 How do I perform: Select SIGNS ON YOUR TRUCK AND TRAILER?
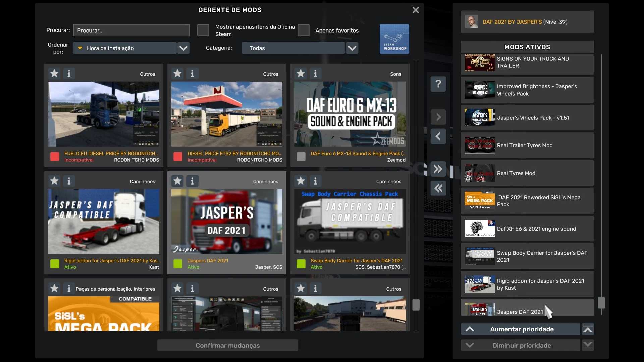pos(527,64)
